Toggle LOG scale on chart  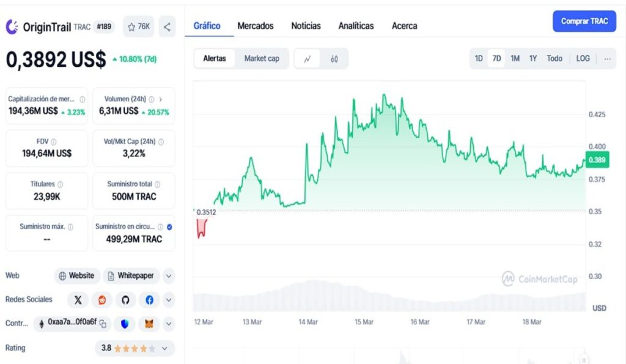(x=583, y=59)
